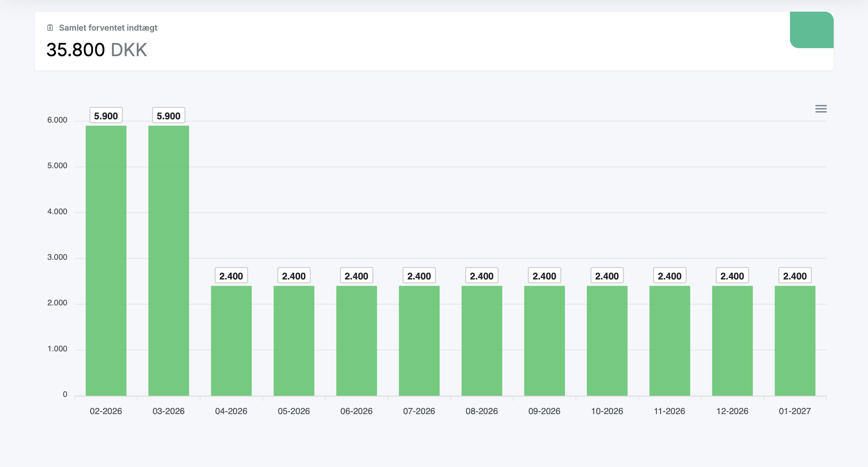Click the 06-2026 axis label
This screenshot has width=868, height=467.
(x=356, y=411)
